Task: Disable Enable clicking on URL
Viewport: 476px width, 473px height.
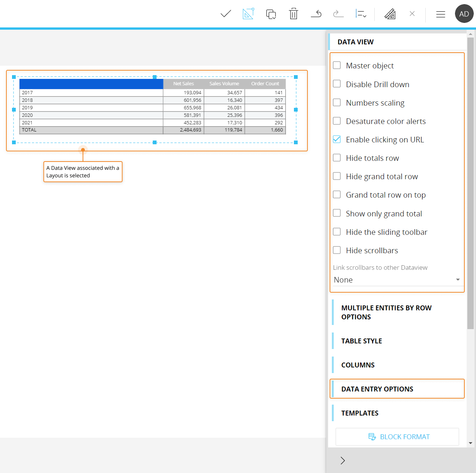Action: (337, 139)
